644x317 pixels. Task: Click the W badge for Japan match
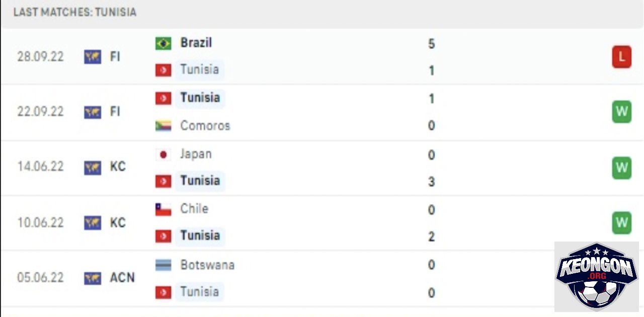click(621, 168)
